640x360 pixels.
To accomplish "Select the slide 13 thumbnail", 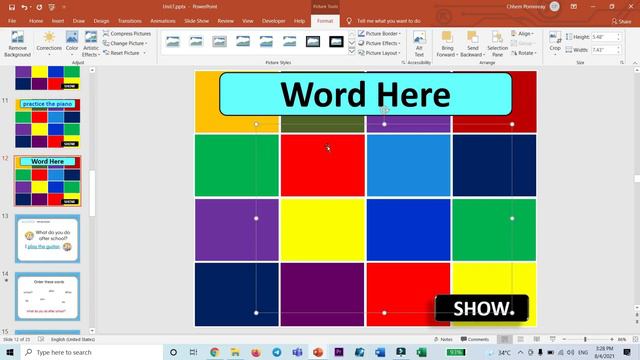I will 47,239.
